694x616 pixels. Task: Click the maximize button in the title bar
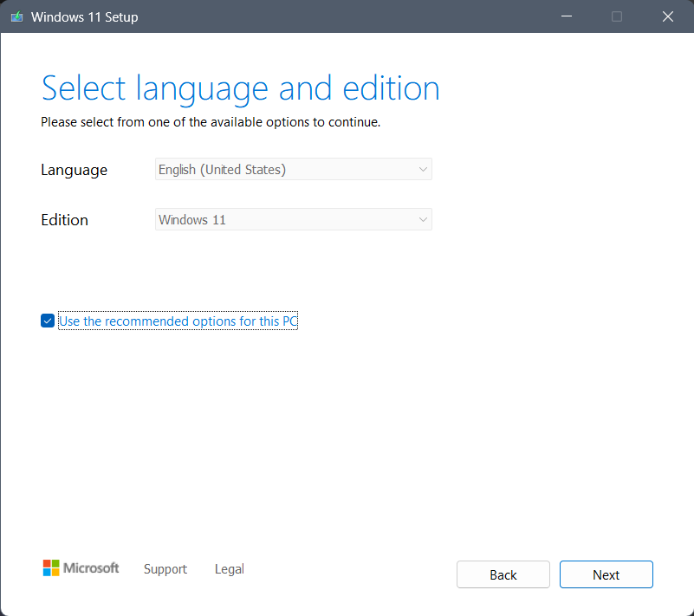[x=616, y=16]
